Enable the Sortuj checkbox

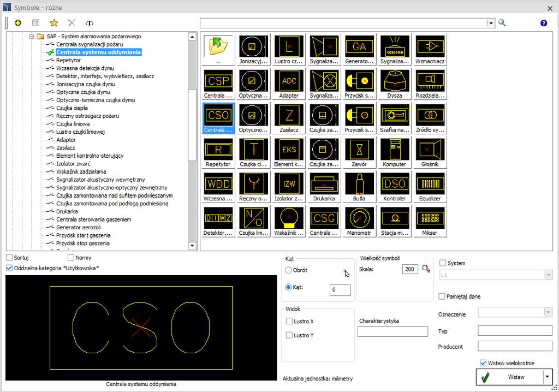point(10,258)
